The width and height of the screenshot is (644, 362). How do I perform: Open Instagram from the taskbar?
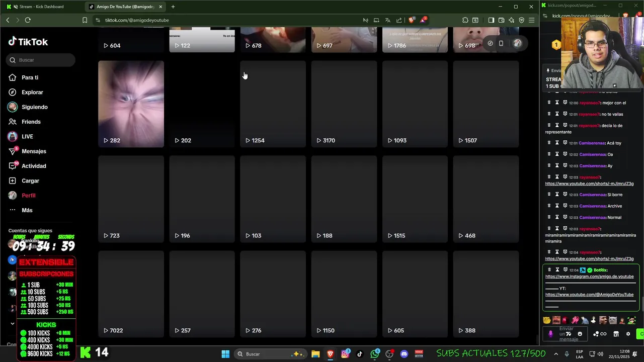(x=345, y=354)
